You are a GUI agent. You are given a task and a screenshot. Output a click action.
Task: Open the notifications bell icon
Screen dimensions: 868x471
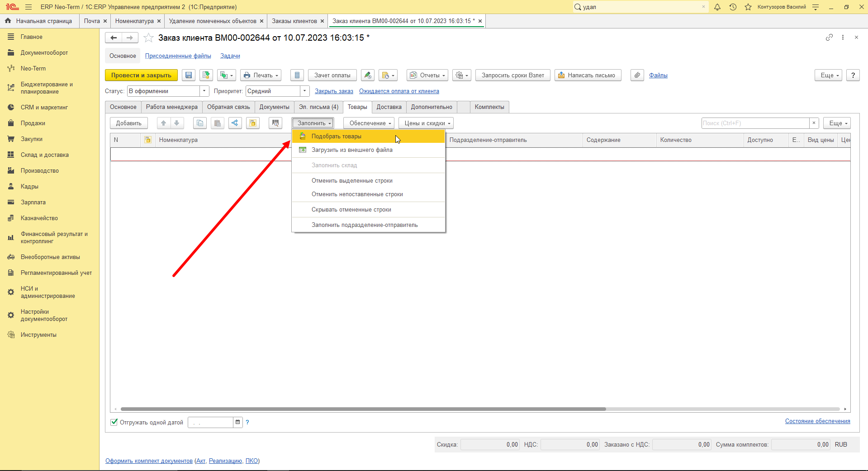coord(717,7)
